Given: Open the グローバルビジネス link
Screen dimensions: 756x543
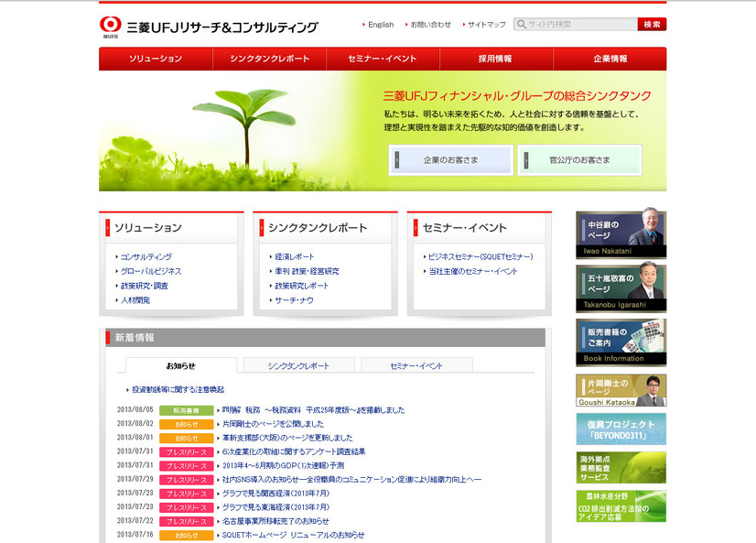Looking at the screenshot, I should [151, 271].
